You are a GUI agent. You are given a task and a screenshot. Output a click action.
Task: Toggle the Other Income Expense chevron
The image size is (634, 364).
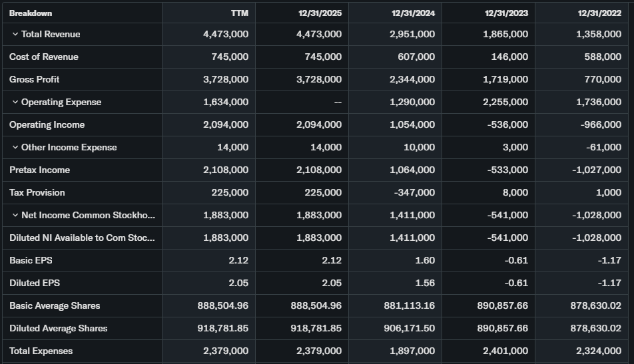pos(15,148)
